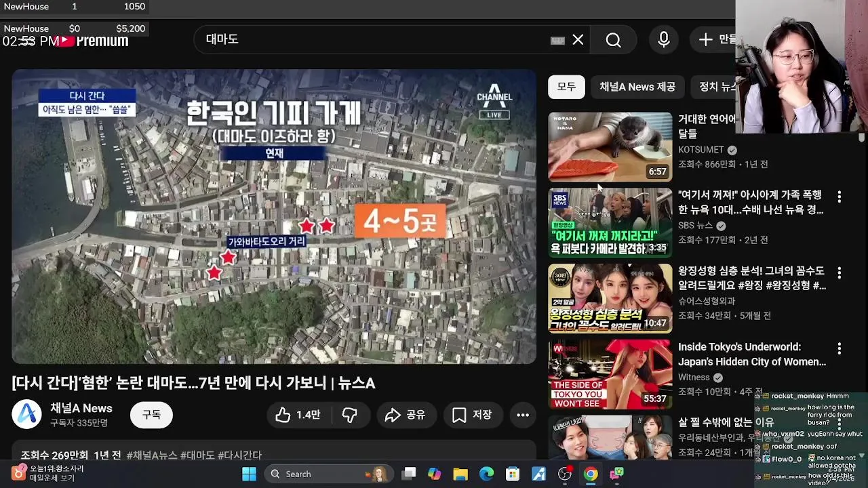Open the otter video thumbnail 6:57
868x488 pixels.
pos(610,146)
